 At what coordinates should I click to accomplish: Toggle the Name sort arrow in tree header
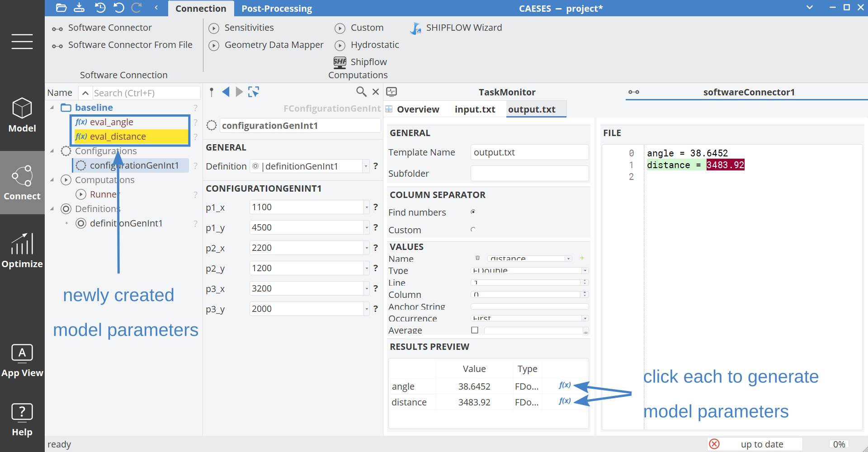coord(85,93)
